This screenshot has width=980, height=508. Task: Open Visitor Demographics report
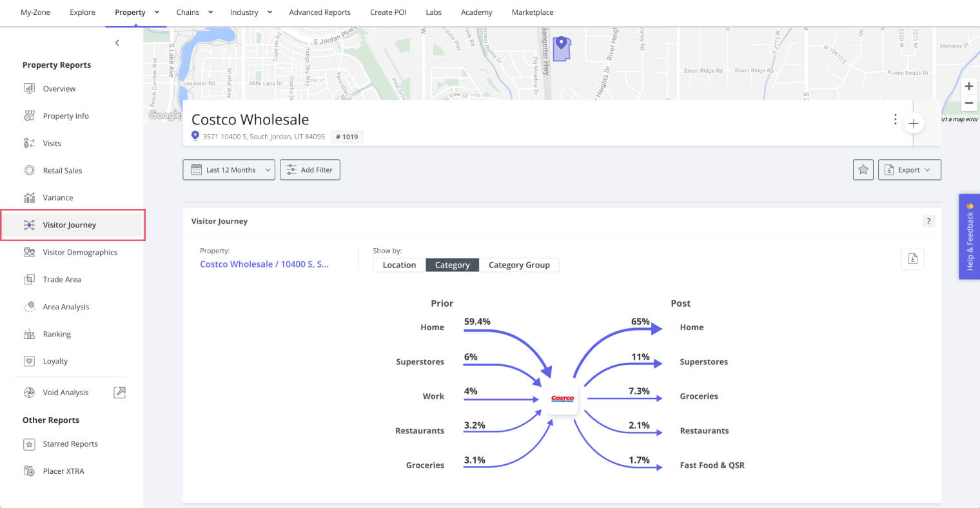[79, 252]
